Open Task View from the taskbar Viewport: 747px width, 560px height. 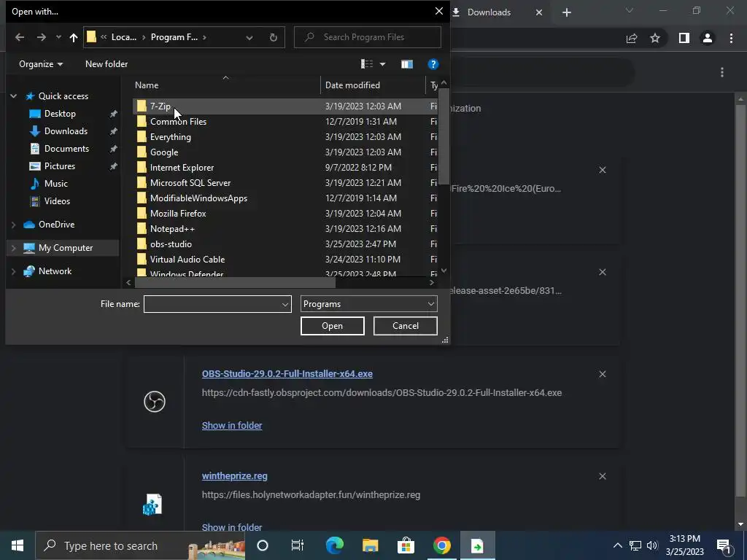pos(298,545)
